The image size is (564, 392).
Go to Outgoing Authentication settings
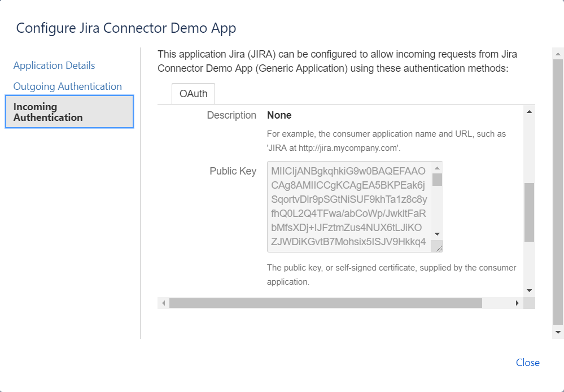pyautogui.click(x=67, y=86)
